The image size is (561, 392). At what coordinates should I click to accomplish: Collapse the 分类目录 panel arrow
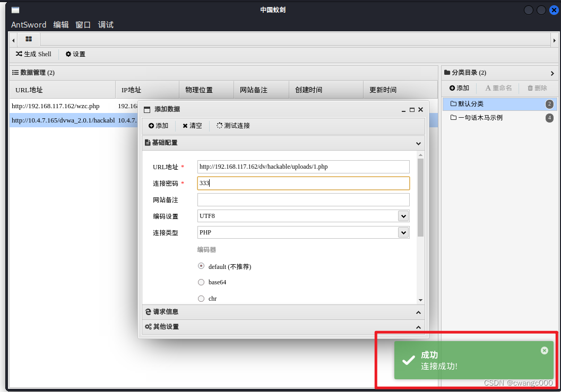click(553, 73)
